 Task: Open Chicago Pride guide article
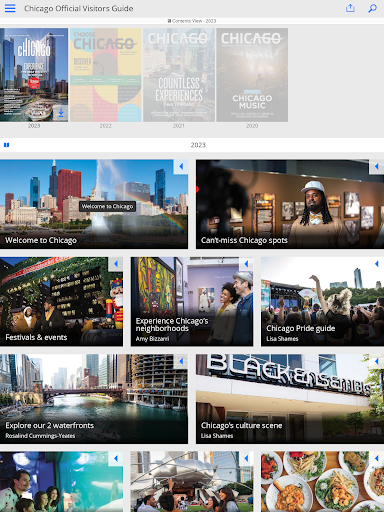click(x=322, y=301)
